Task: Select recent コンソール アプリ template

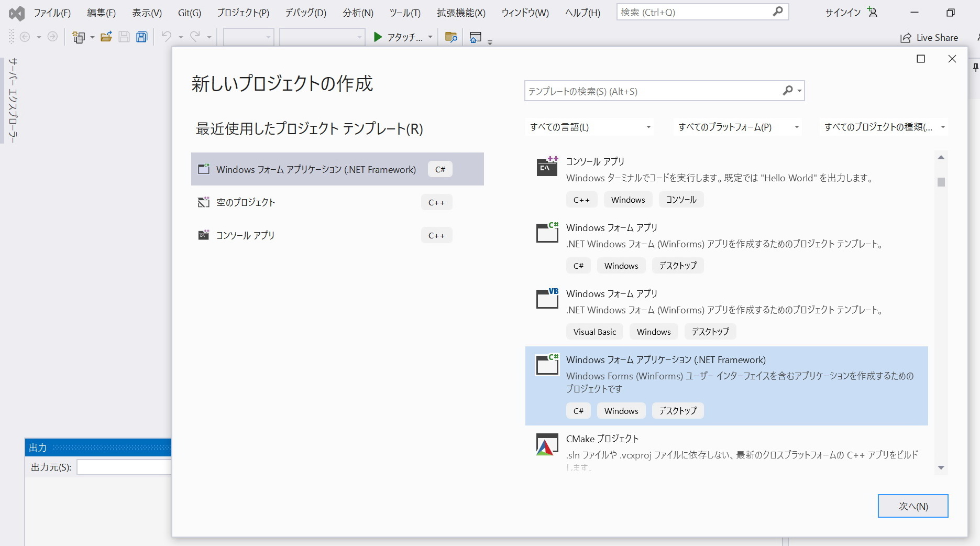Action: (x=337, y=235)
